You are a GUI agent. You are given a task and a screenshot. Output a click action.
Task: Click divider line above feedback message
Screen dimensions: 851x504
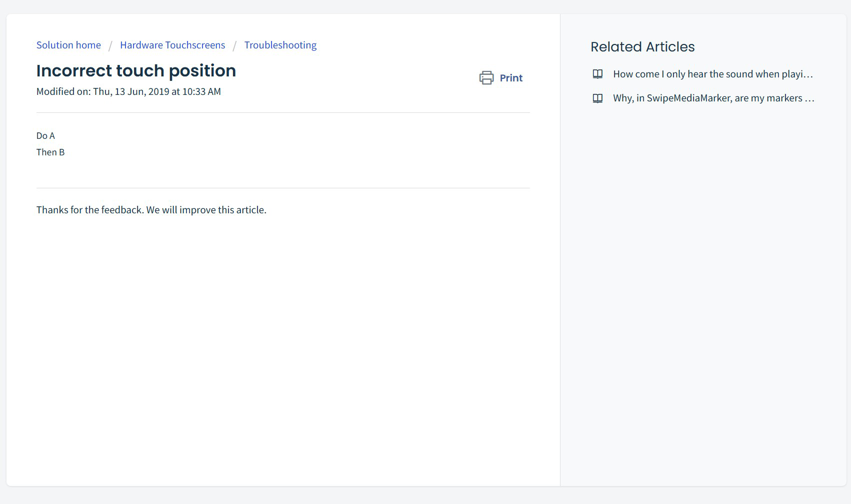tap(283, 188)
